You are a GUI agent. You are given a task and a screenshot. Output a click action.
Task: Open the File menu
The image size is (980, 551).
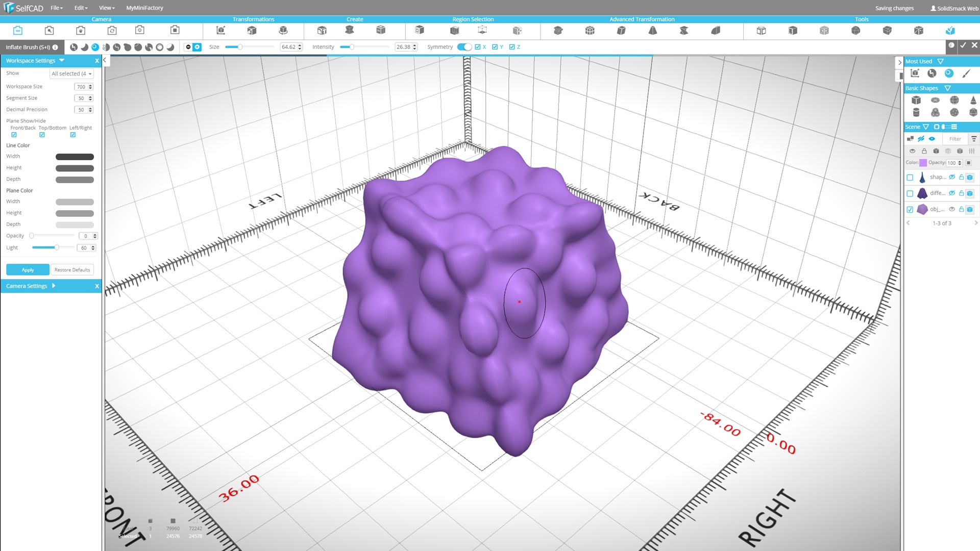[x=56, y=8]
